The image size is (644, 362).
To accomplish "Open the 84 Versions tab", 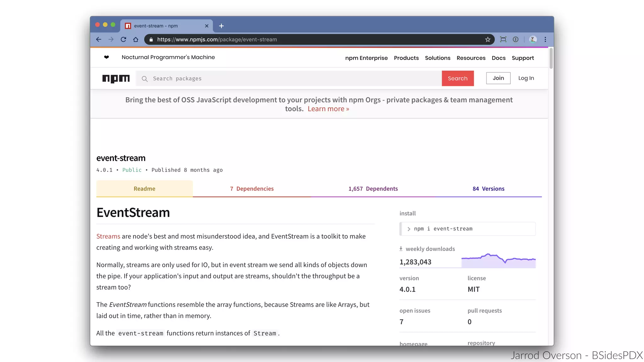I will point(488,189).
